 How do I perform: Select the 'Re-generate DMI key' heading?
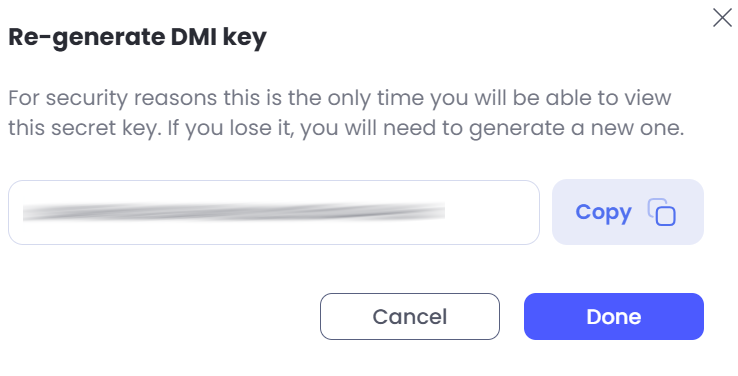click(137, 38)
